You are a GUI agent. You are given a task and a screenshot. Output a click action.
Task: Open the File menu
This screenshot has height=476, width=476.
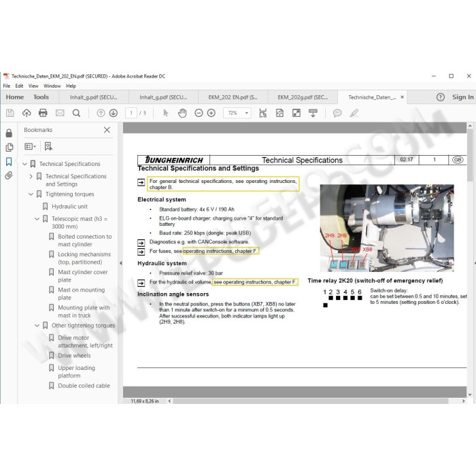[7, 86]
